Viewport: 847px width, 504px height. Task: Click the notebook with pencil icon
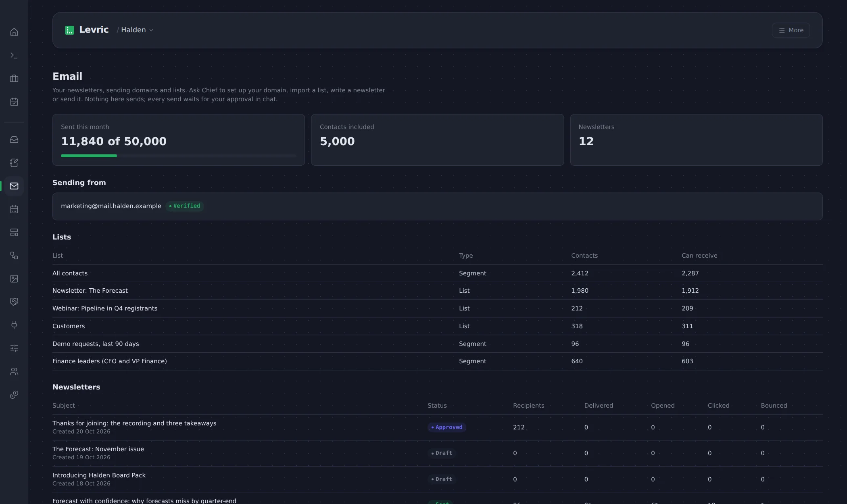coord(14,163)
